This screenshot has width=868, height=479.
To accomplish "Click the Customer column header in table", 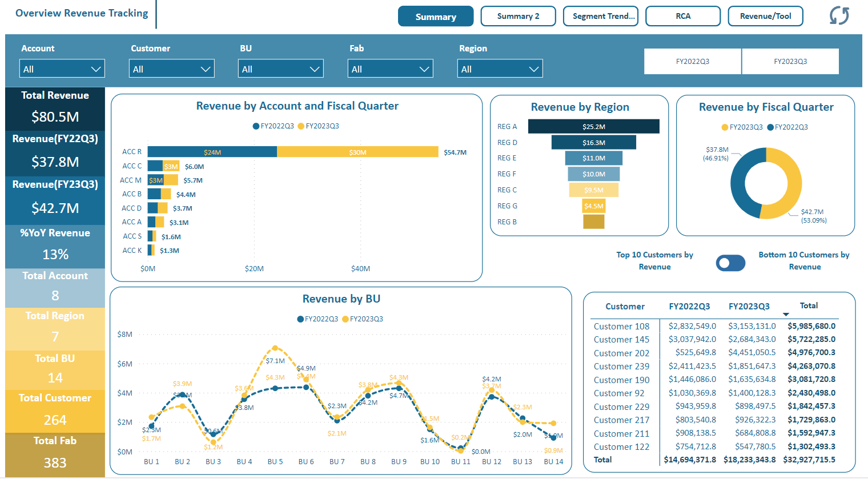I will coord(625,307).
